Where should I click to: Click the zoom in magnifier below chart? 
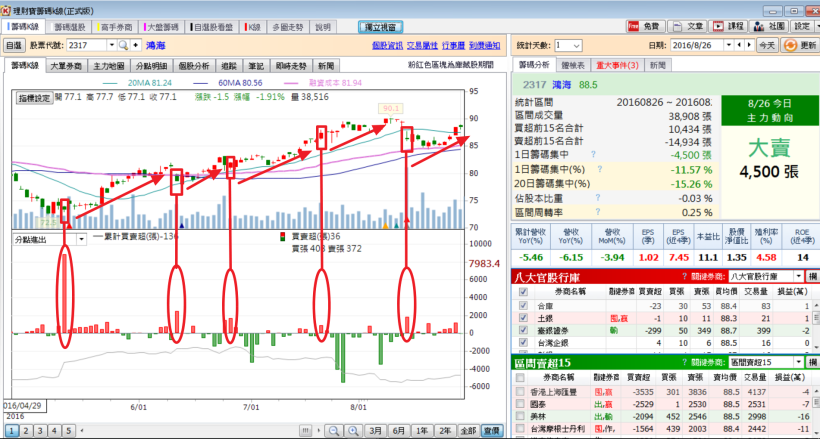[353, 431]
